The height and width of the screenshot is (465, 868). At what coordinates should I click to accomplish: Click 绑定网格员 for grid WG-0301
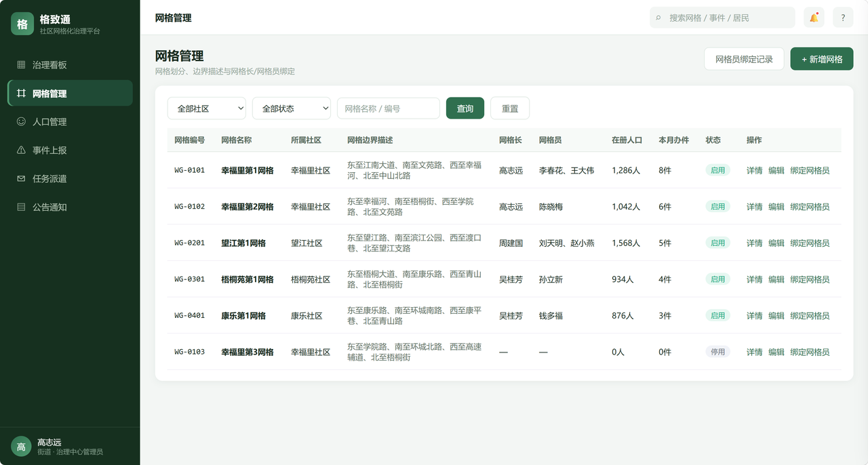810,279
